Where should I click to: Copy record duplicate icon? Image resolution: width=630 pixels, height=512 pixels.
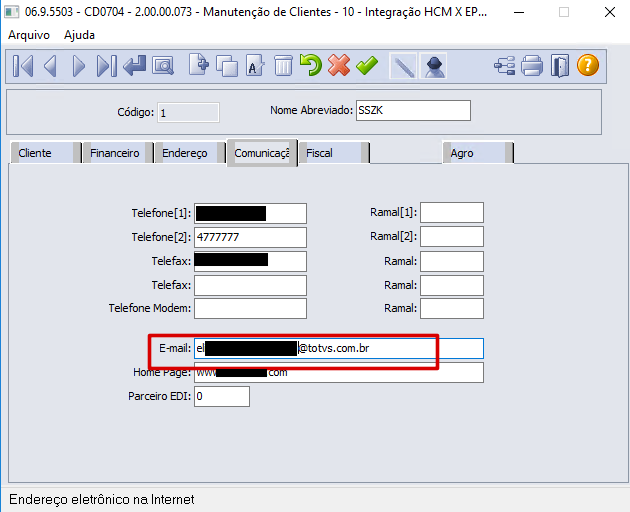[227, 66]
